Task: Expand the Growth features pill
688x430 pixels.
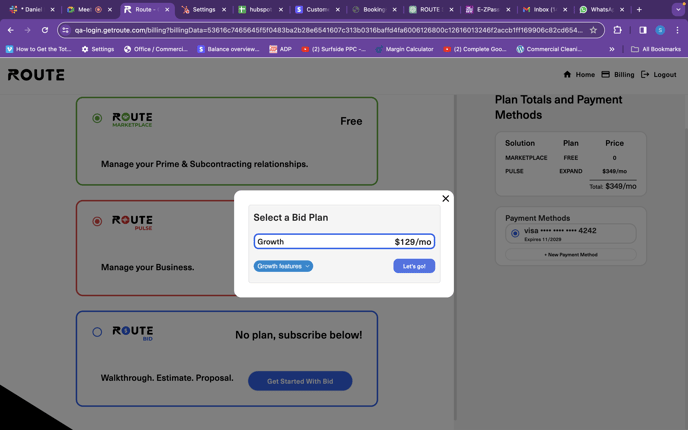Action: 283,266
